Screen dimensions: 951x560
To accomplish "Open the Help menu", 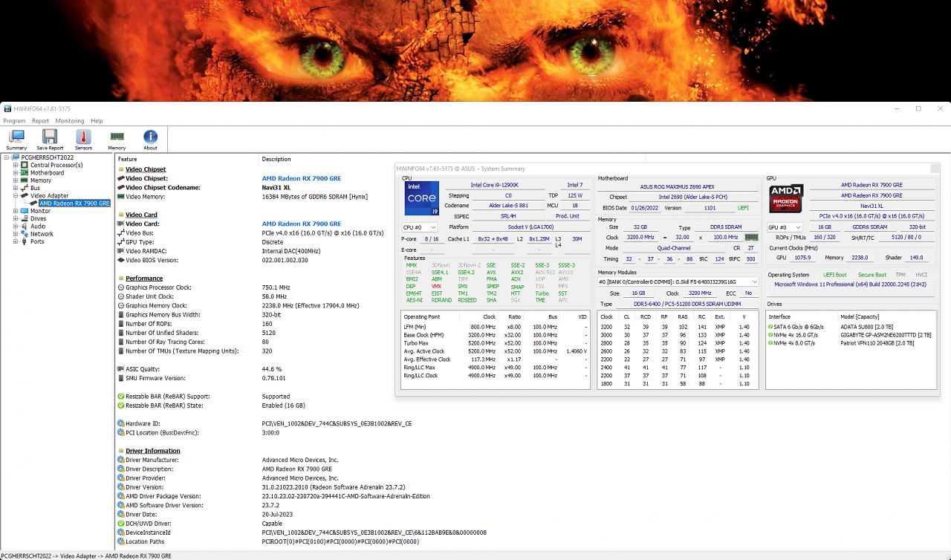I will coord(97,121).
